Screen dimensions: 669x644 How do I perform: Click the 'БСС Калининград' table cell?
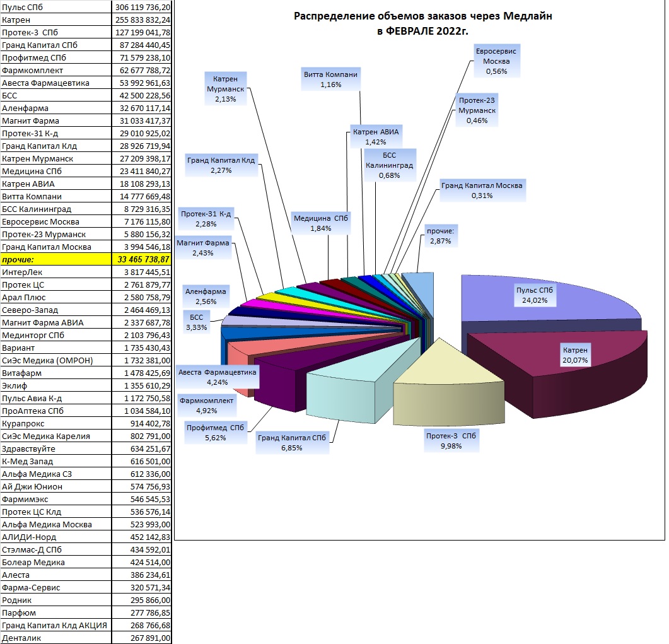coord(55,209)
